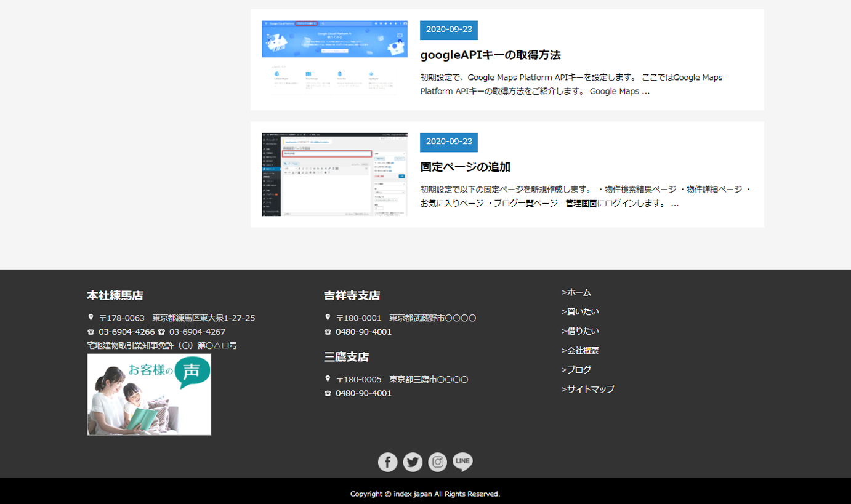Image resolution: width=851 pixels, height=504 pixels.
Task: Go to ホーム in footer menu
Action: [578, 292]
